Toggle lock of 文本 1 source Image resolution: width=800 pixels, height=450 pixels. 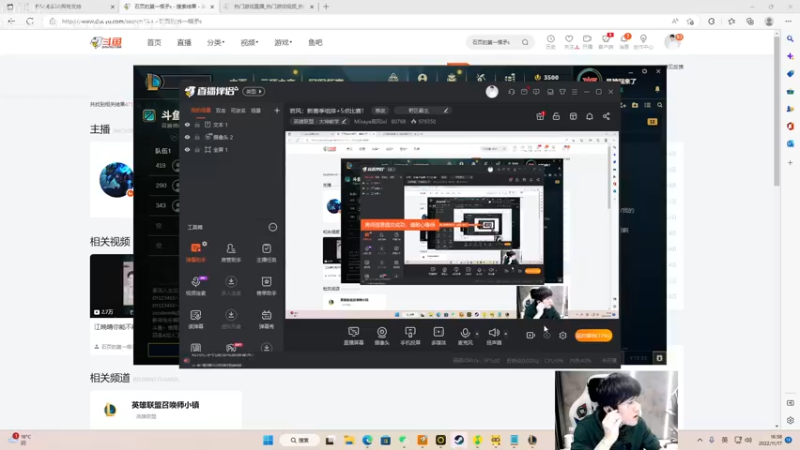(x=197, y=124)
